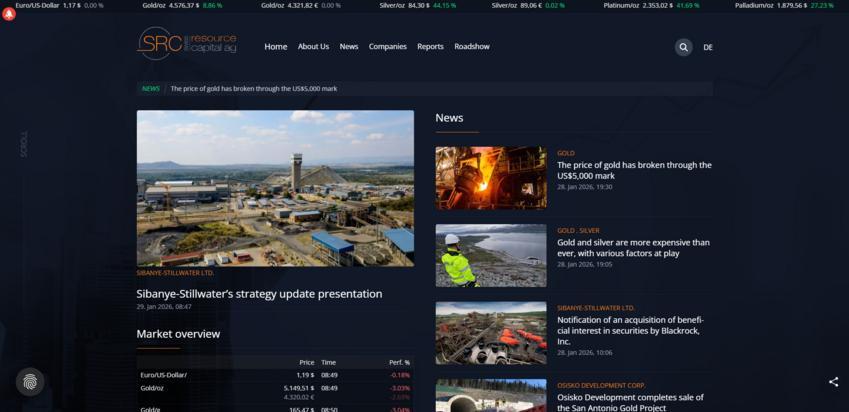Open the About Us menu
Screen dimensions: 849x412
(313, 47)
